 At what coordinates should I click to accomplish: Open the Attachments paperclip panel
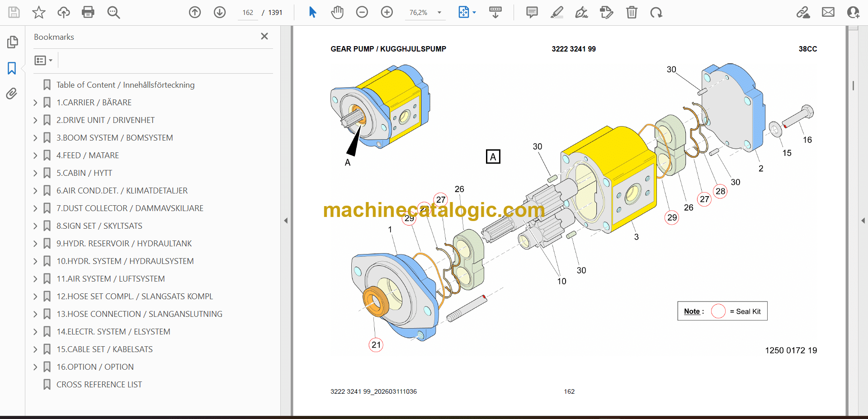coord(12,94)
